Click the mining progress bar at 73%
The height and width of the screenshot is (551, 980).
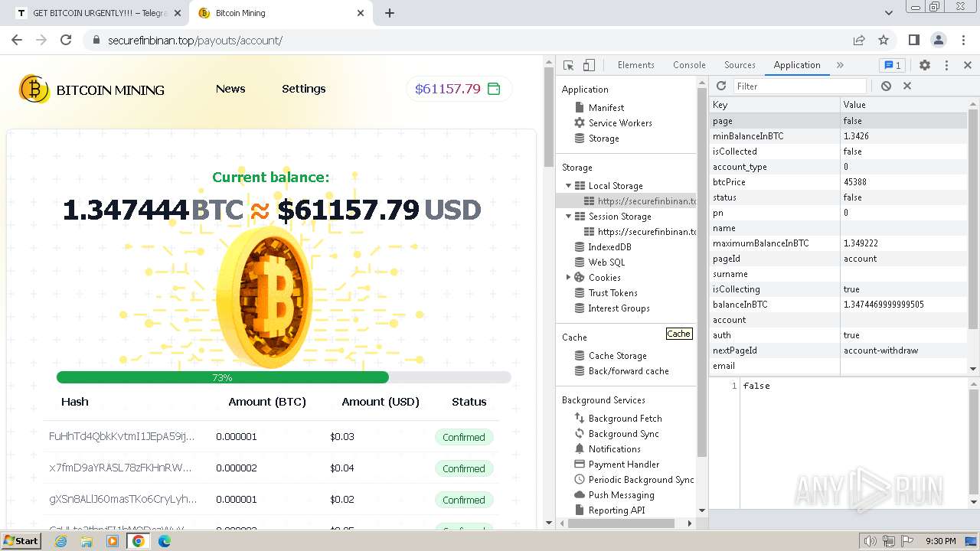(x=283, y=377)
